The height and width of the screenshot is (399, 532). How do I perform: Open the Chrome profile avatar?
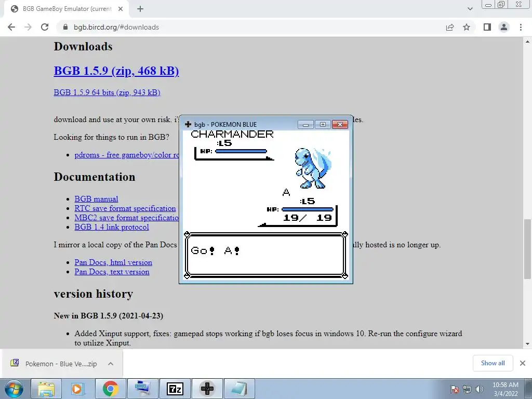point(504,27)
